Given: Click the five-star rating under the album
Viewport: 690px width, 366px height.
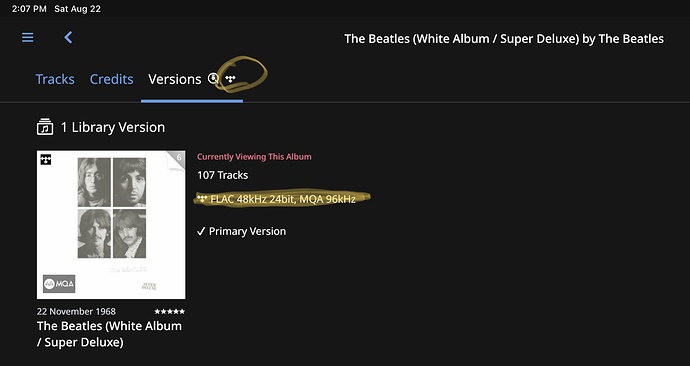Looking at the screenshot, I should (169, 311).
